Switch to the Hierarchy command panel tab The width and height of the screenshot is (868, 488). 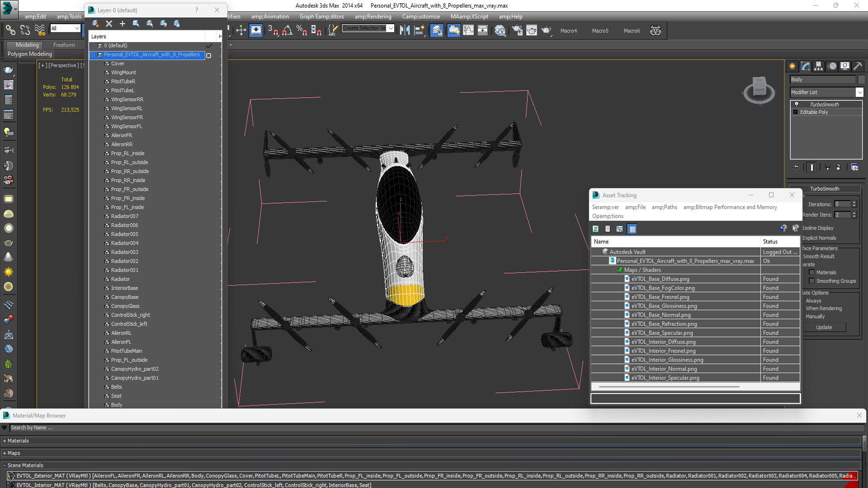tap(819, 66)
